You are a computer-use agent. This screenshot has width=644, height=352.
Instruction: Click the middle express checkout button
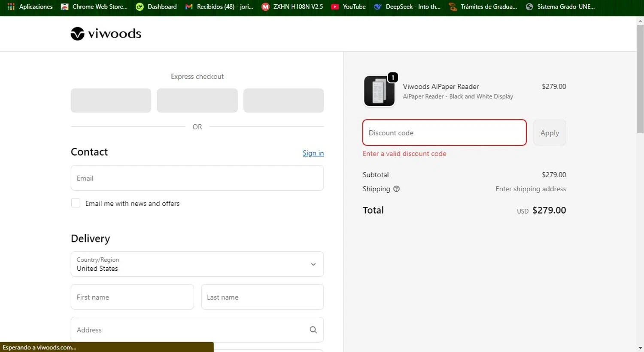point(197,101)
